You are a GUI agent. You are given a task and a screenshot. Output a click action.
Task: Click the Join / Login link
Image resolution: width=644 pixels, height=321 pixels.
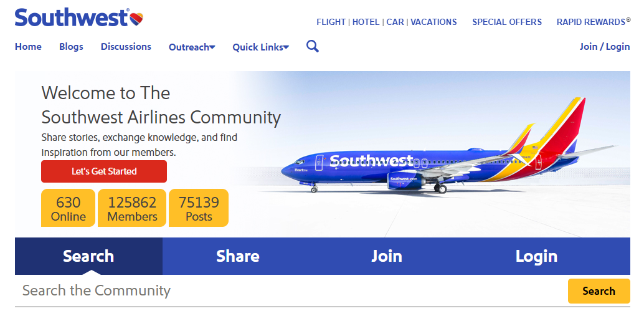click(x=605, y=47)
